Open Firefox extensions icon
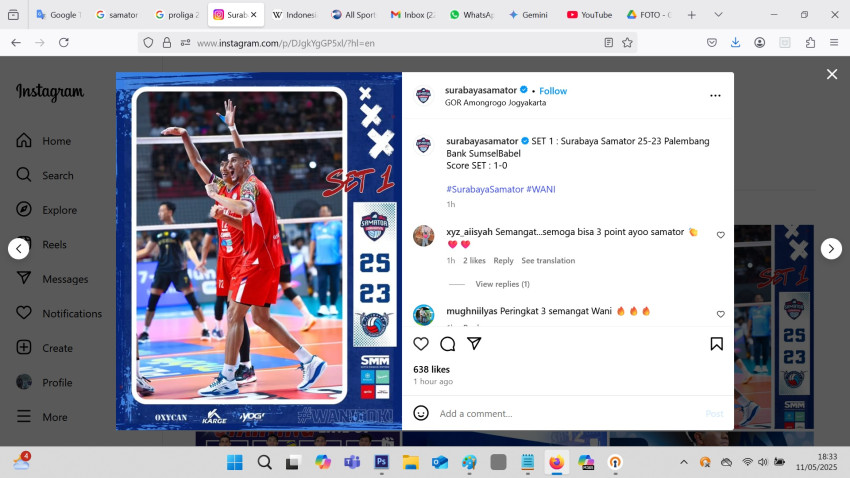The width and height of the screenshot is (850, 478). tap(810, 42)
